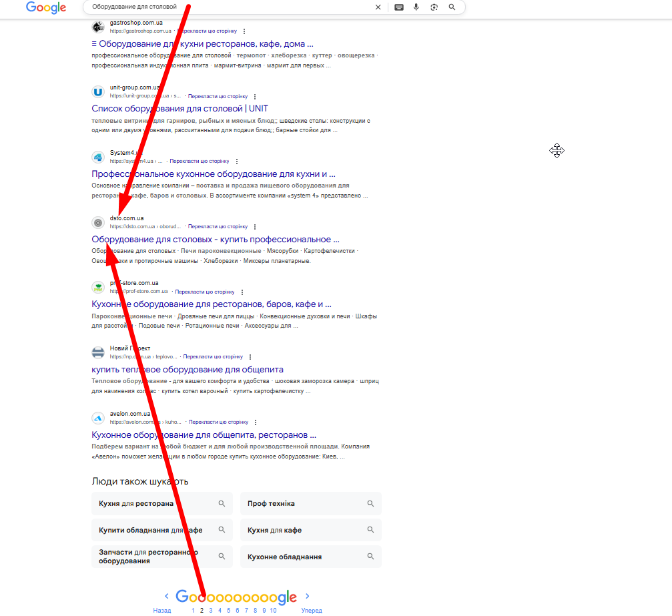Click search icon in 'Проф техніка' chip
Viewport: 672px width, 616px height.
point(370,504)
